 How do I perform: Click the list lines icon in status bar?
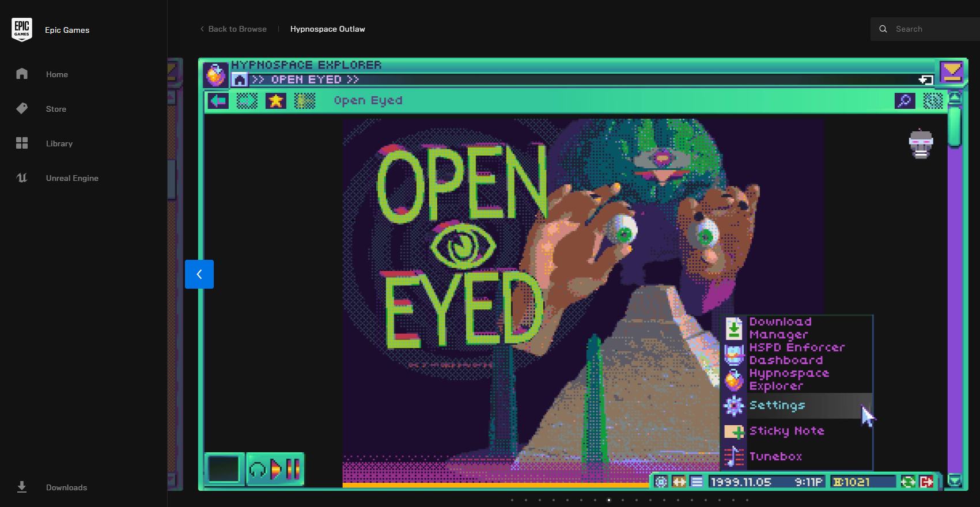697,482
